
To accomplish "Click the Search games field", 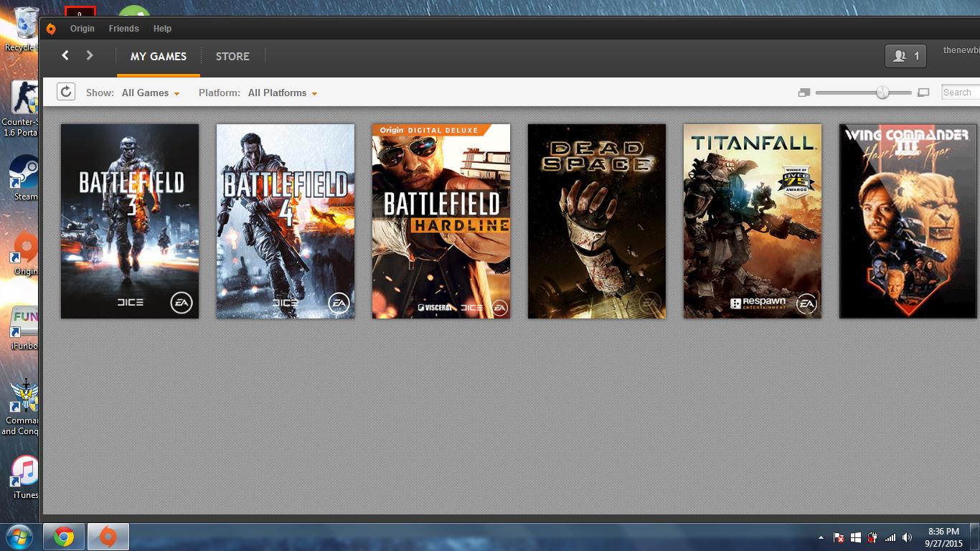I will pyautogui.click(x=960, y=93).
